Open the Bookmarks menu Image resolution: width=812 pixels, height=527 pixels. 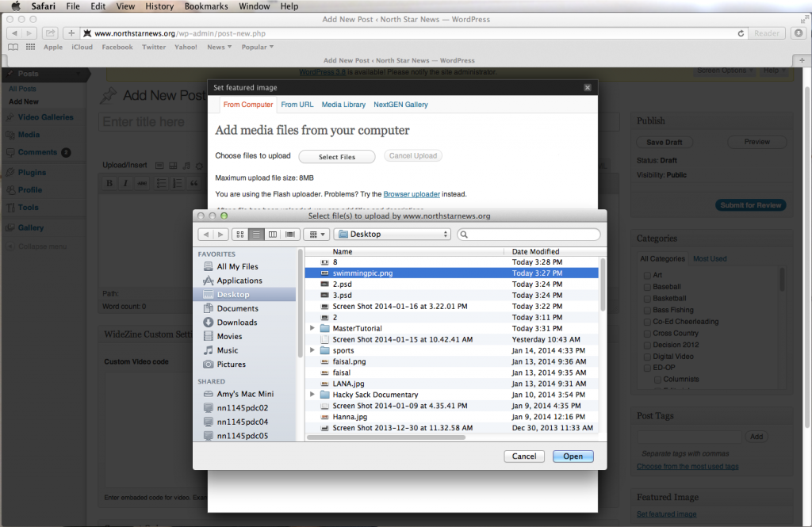tap(206, 6)
